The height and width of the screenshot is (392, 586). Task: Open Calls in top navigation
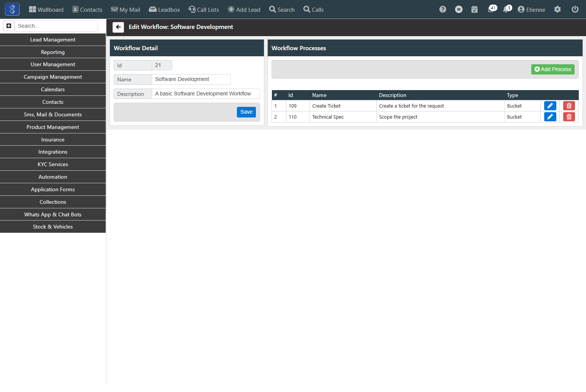314,10
